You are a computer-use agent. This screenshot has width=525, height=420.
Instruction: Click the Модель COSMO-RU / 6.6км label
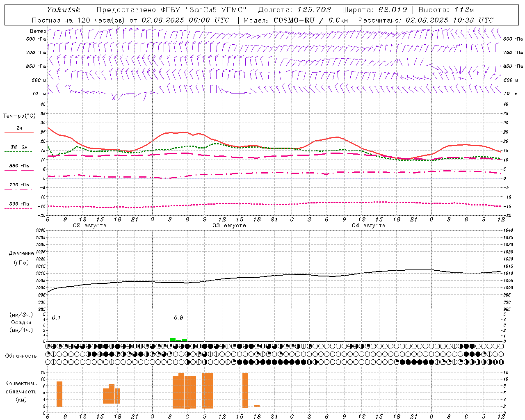coord(296,20)
